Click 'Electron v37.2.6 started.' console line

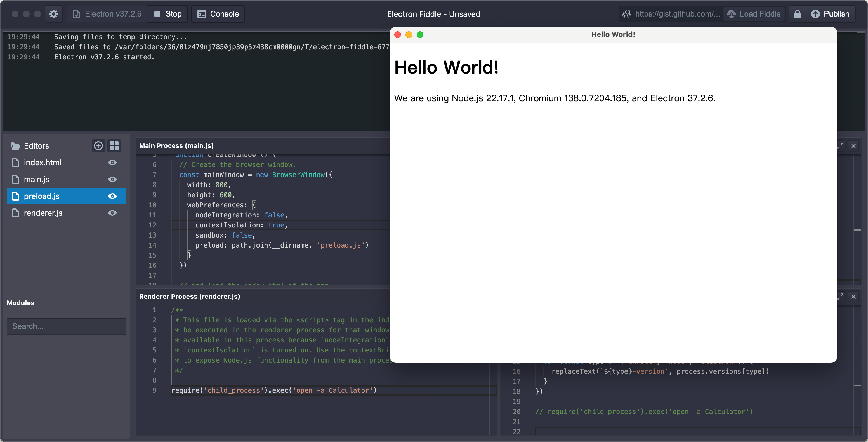pos(105,57)
